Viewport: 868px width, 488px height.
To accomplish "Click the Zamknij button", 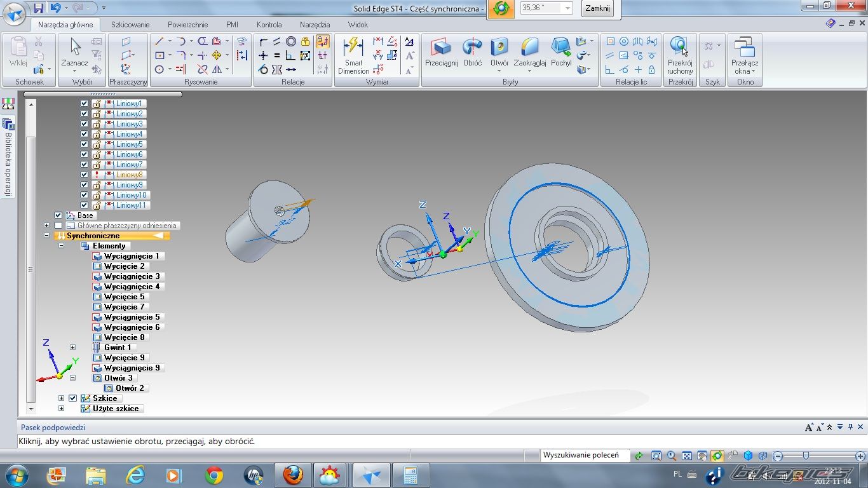I will (597, 8).
